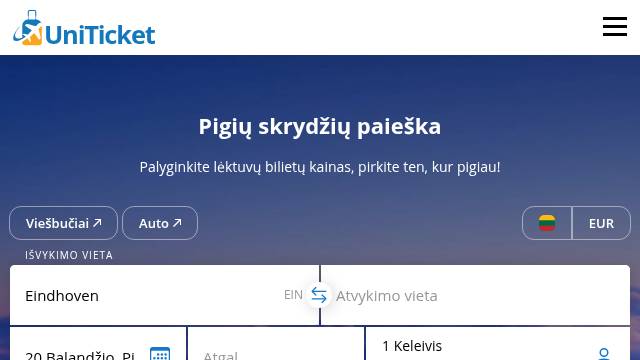Click the Atvykimo vieta arrival field
Image resolution: width=640 pixels, height=360 pixels.
pyautogui.click(x=476, y=295)
